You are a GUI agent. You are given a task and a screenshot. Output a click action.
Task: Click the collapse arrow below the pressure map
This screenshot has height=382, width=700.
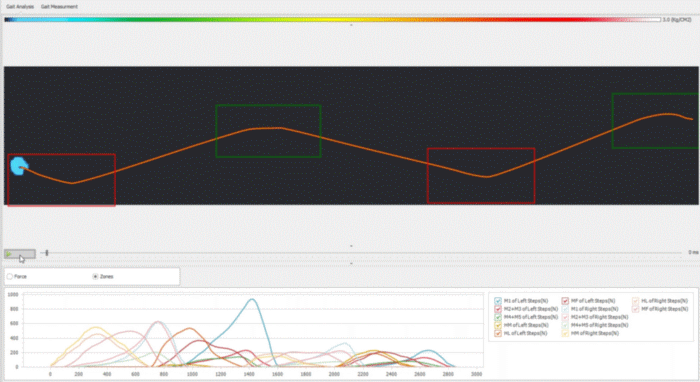click(351, 246)
